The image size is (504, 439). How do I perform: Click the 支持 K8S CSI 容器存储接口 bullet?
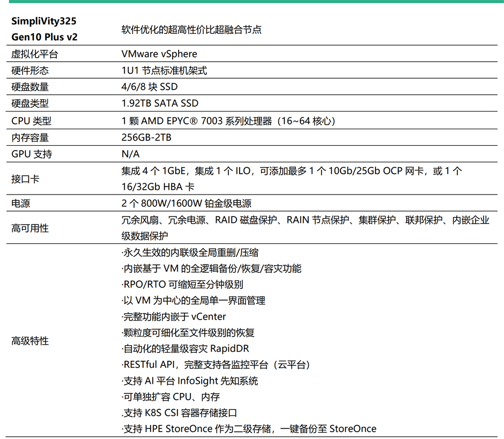[179, 413]
